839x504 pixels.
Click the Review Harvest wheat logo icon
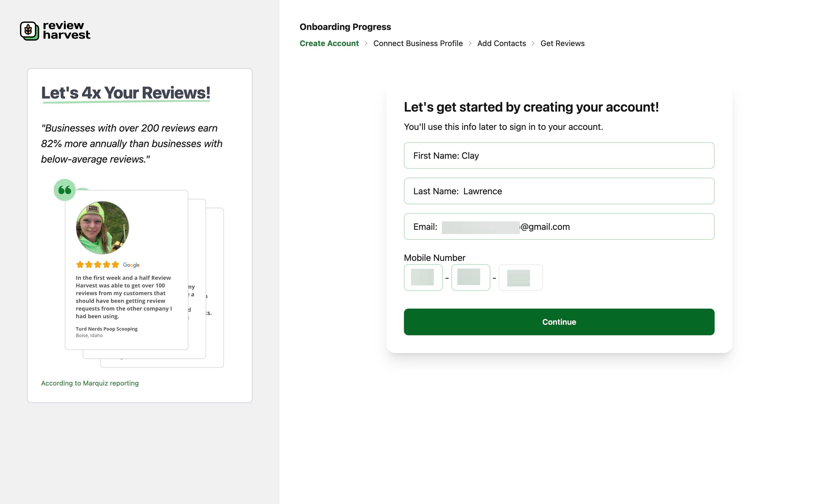coord(29,31)
